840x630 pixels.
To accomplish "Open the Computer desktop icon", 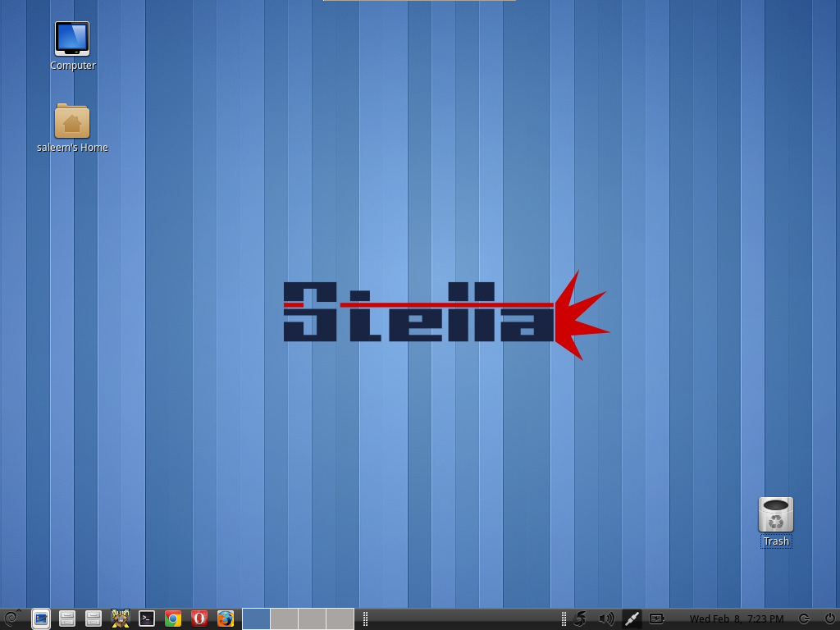I will pos(72,39).
